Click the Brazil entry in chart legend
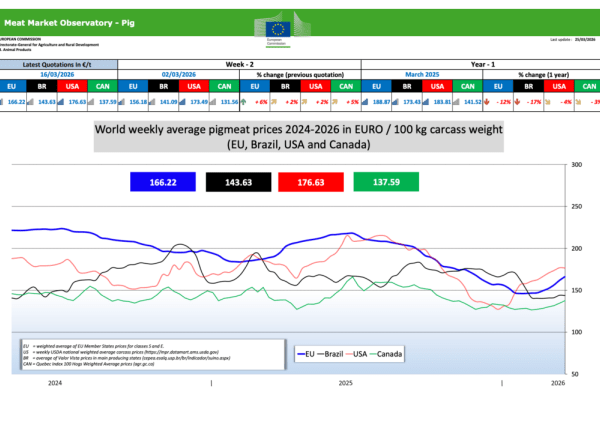600x425 pixels. pos(330,354)
